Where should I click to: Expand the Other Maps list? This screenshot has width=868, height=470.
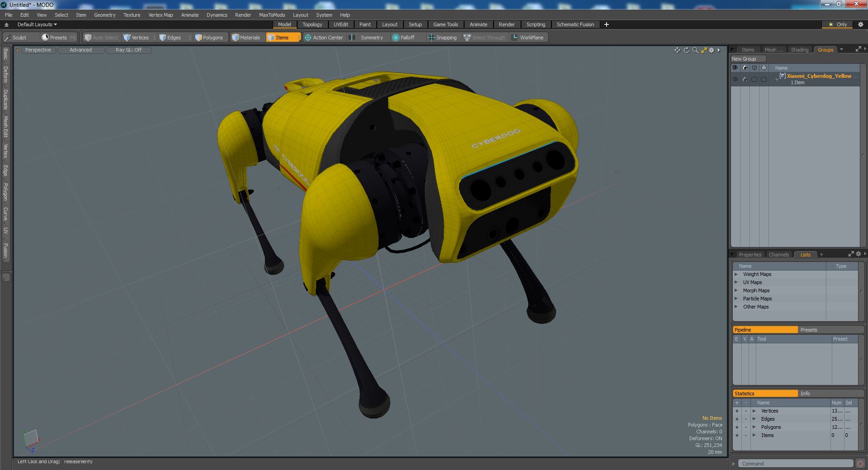coord(736,307)
